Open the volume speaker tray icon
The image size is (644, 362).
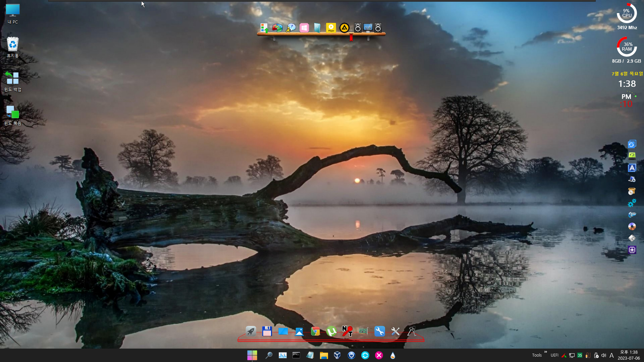click(604, 355)
